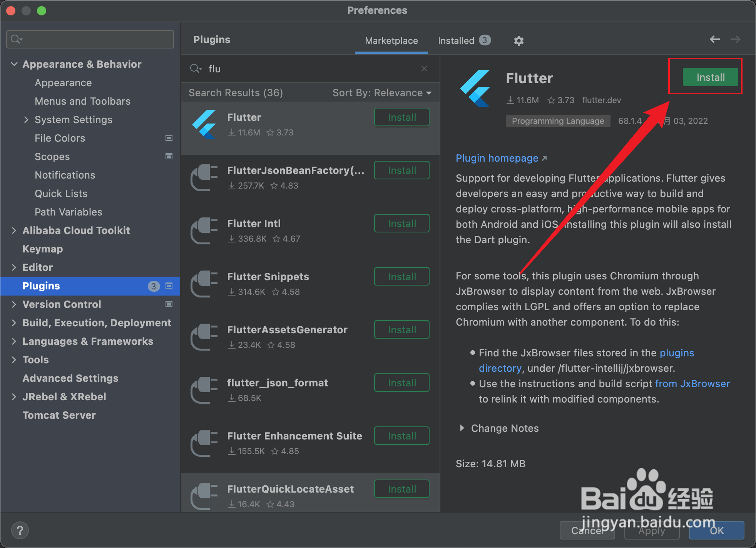Expand Languages & Frameworks node
This screenshot has height=548, width=756.
pos(14,341)
